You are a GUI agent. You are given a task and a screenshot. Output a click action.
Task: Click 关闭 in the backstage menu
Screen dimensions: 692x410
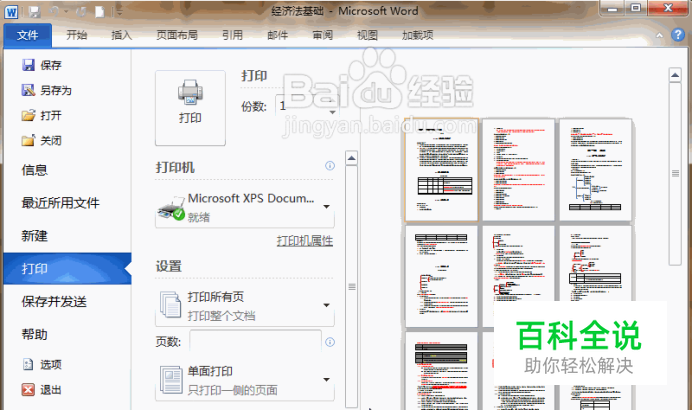42,141
